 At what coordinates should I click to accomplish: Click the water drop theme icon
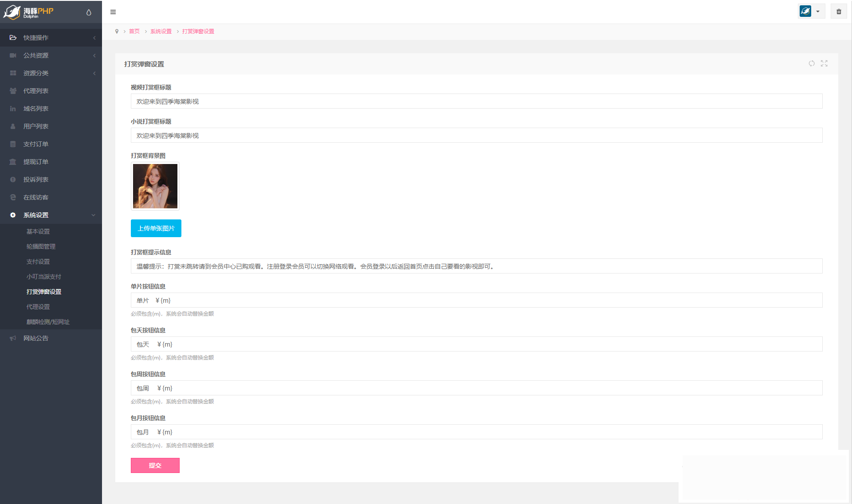click(89, 12)
